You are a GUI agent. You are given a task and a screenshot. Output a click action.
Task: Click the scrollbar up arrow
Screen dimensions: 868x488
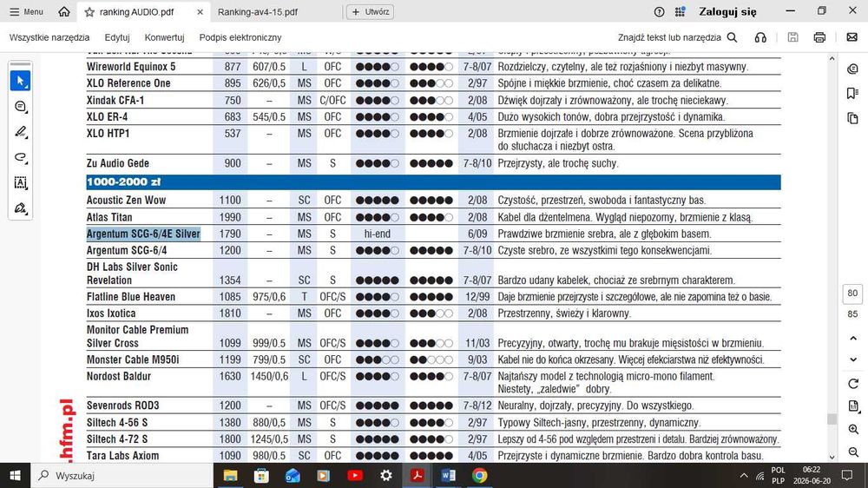click(832, 59)
